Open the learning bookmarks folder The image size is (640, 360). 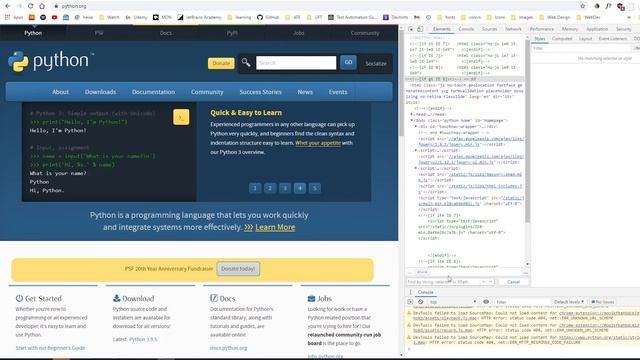[x=239, y=17]
